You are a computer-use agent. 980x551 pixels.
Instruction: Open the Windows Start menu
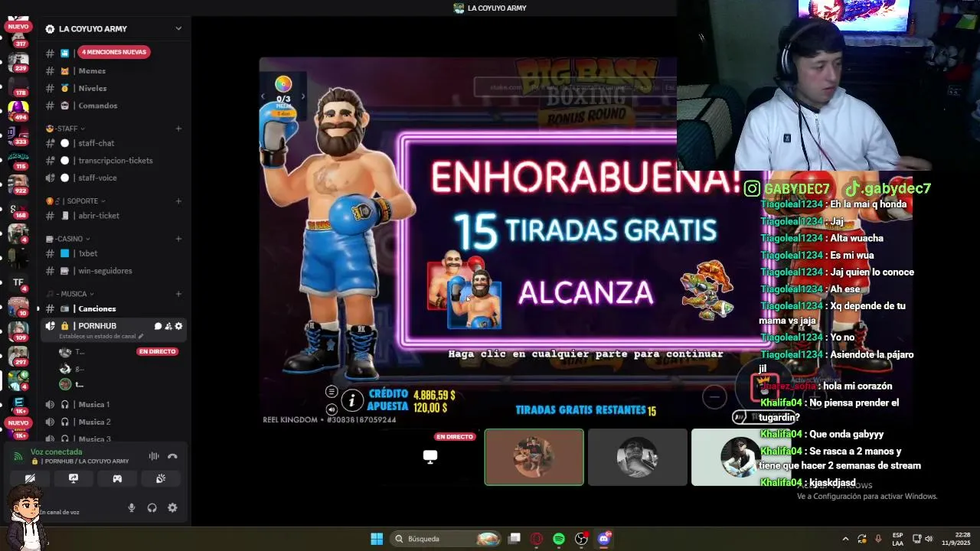point(377,539)
